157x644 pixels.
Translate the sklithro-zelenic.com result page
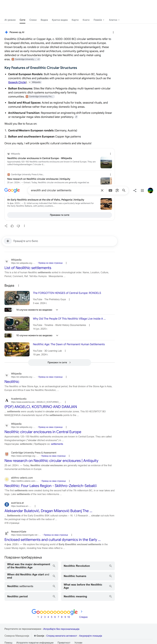(53, 481)
